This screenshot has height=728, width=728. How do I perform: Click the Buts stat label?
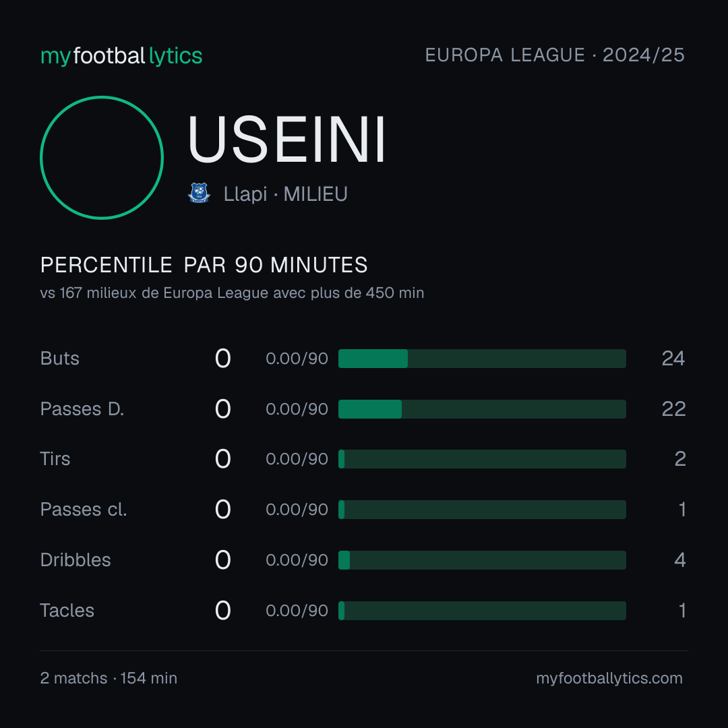tap(60, 359)
